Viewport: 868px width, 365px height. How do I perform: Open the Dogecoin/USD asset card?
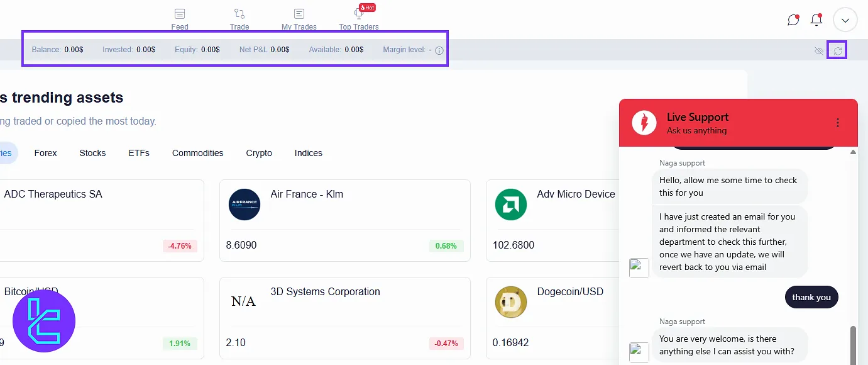[x=553, y=318]
